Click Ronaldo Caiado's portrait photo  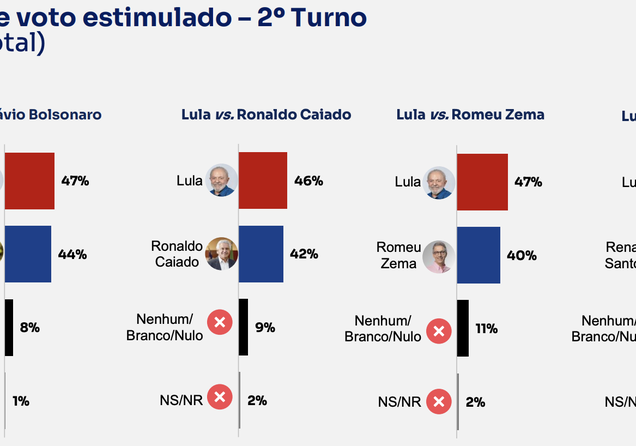[221, 254]
